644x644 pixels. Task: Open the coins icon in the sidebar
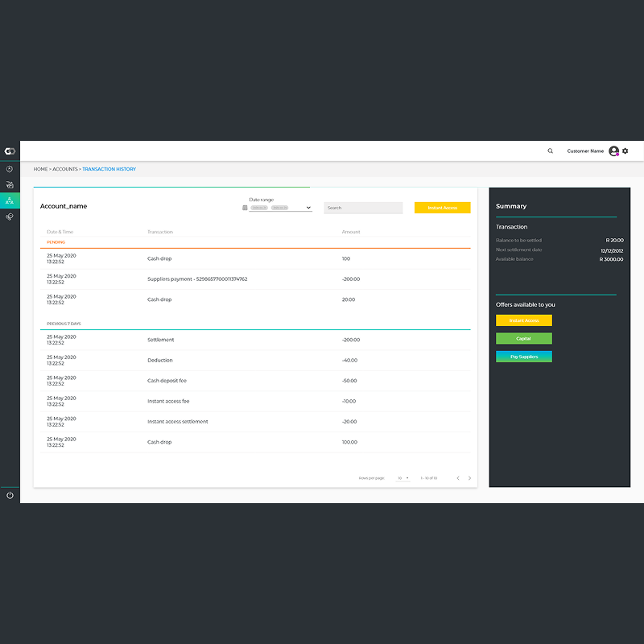(10, 217)
